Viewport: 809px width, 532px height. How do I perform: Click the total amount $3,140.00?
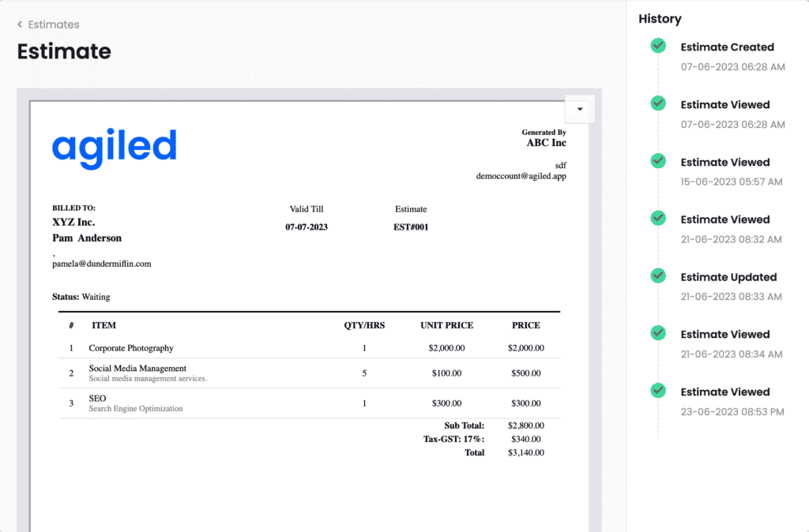526,453
